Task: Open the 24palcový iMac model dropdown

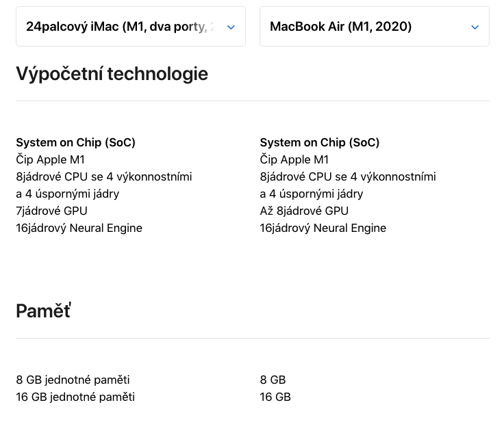Action: coord(120,27)
